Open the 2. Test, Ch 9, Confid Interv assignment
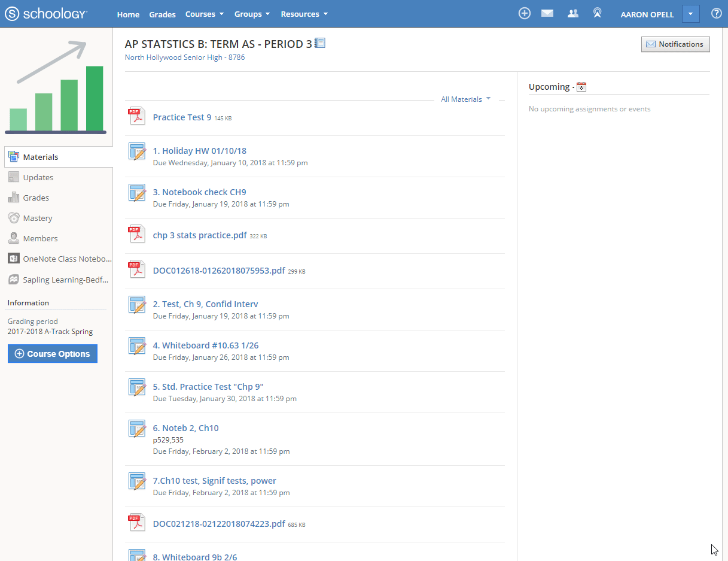Viewport: 728px width, 561px height. (206, 304)
